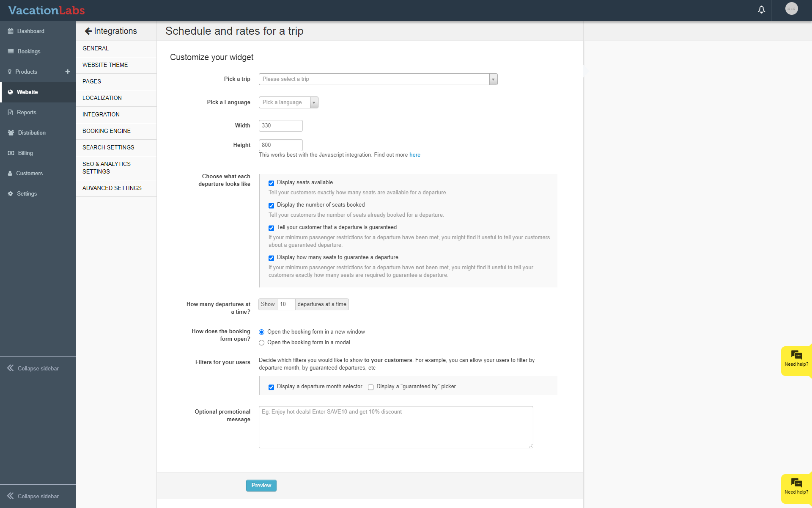
Task: Go to ADVANCED SETTINGS section
Action: click(x=112, y=188)
